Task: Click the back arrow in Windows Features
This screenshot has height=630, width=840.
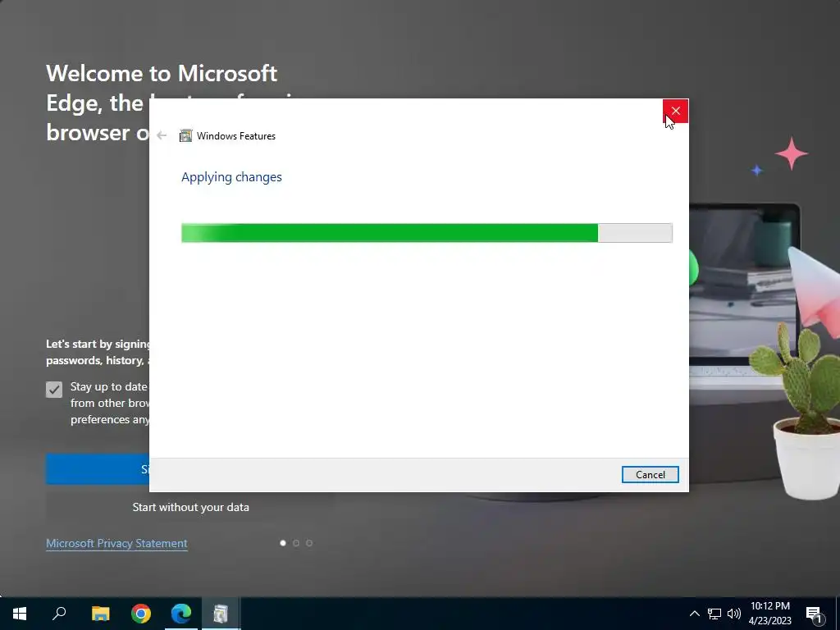Action: pyautogui.click(x=162, y=135)
